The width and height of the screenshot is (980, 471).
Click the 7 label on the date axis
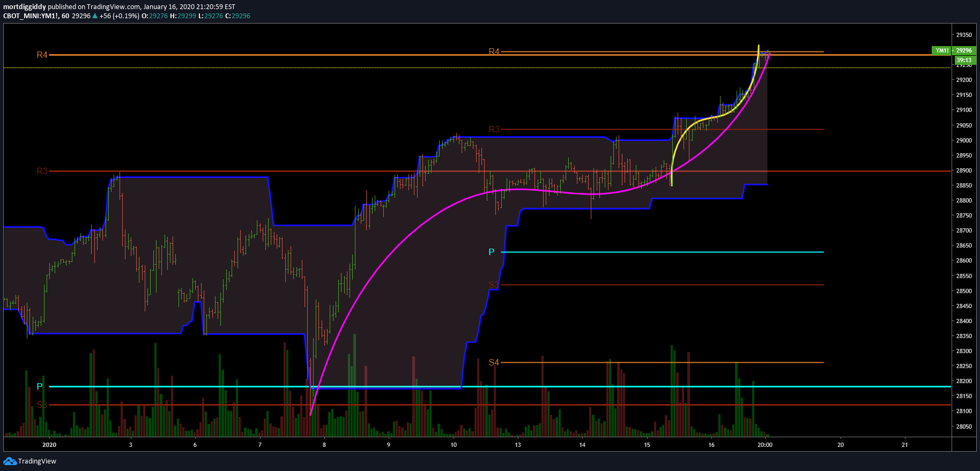[260, 445]
